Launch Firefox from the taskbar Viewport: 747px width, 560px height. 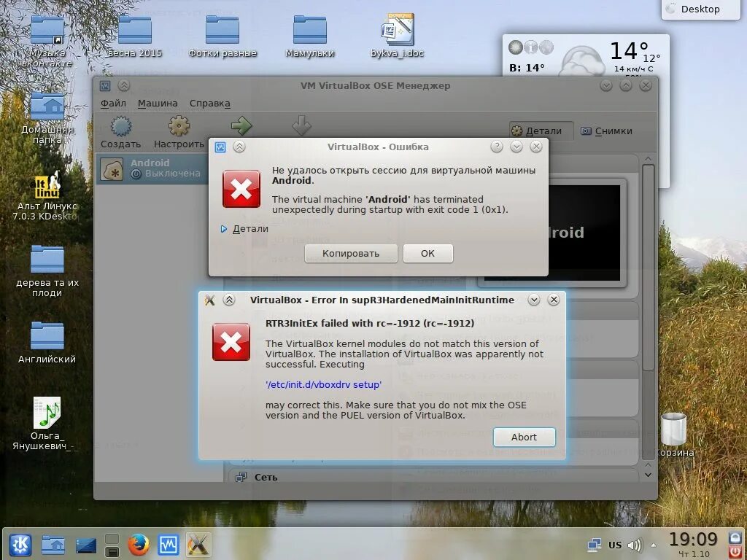138,545
